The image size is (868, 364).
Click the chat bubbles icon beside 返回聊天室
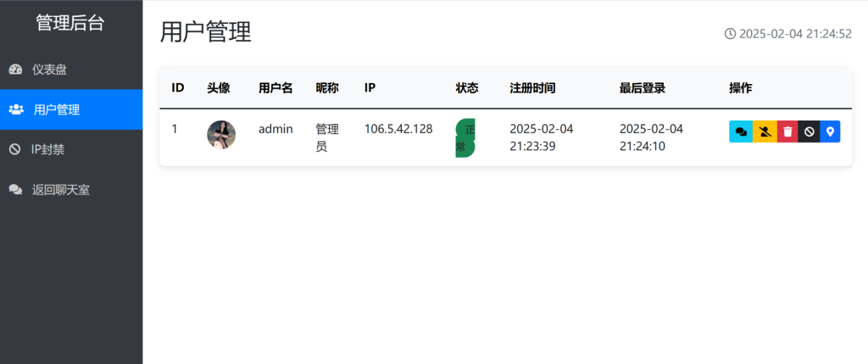[x=15, y=189]
